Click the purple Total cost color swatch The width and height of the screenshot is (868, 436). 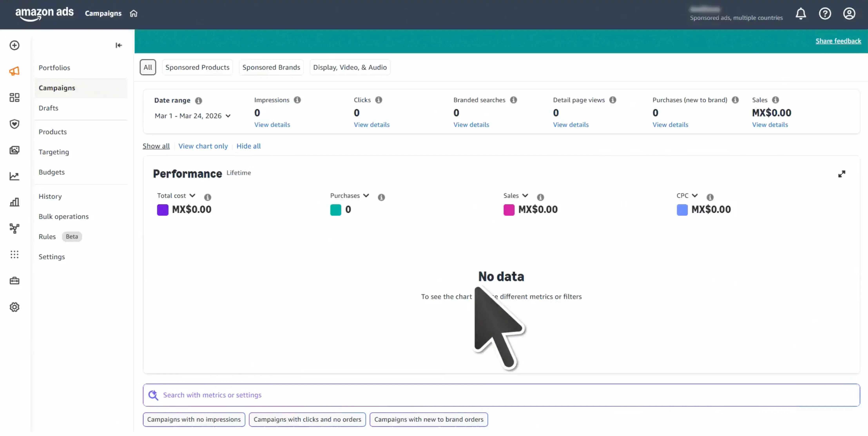[162, 210]
